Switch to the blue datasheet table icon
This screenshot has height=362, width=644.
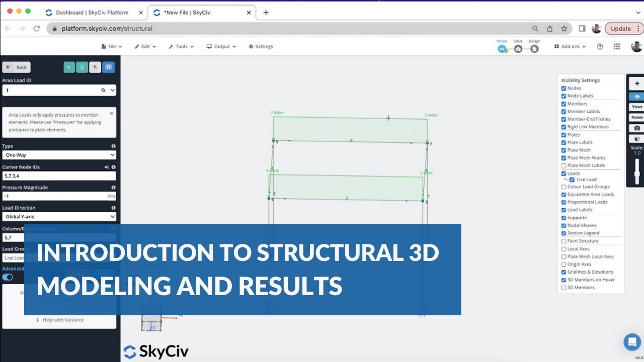tap(108, 67)
